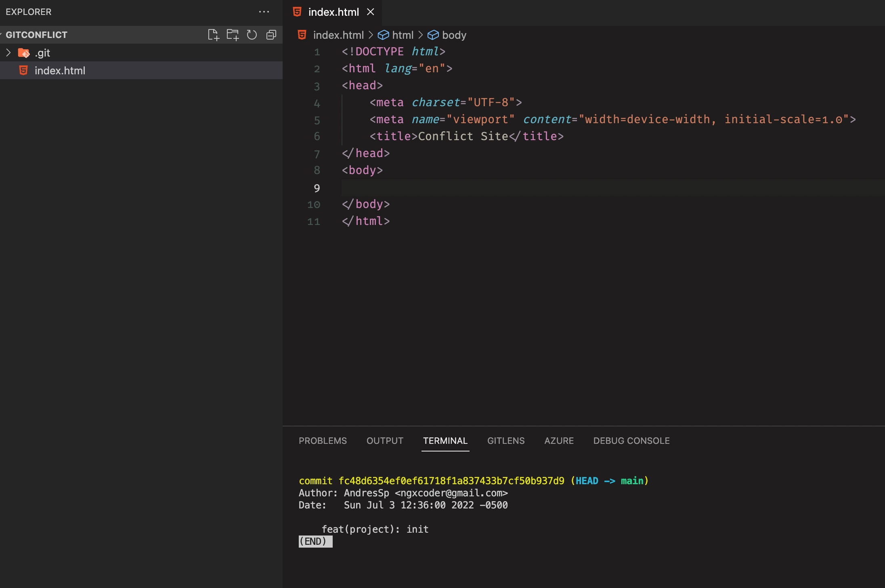Screen dimensions: 885x588
Task: Click the "feat(project): init" commit message
Action: 375,529
